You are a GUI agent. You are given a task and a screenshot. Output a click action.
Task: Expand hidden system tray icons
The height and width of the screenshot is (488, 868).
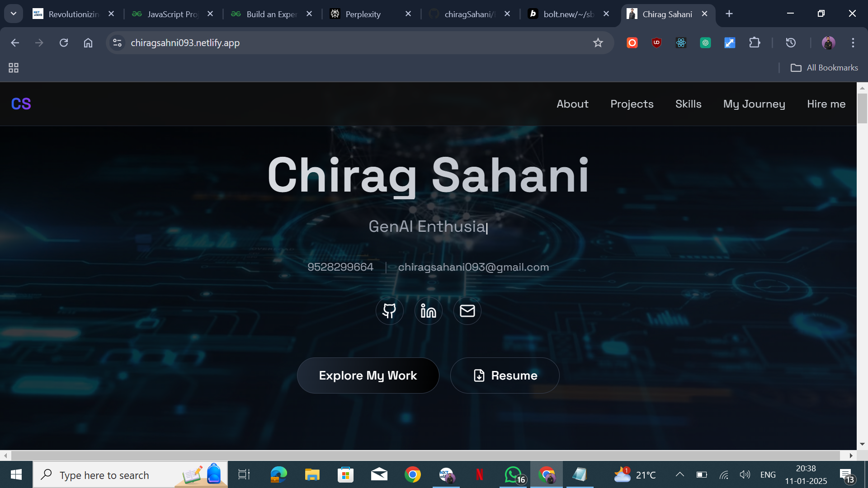coord(680,474)
